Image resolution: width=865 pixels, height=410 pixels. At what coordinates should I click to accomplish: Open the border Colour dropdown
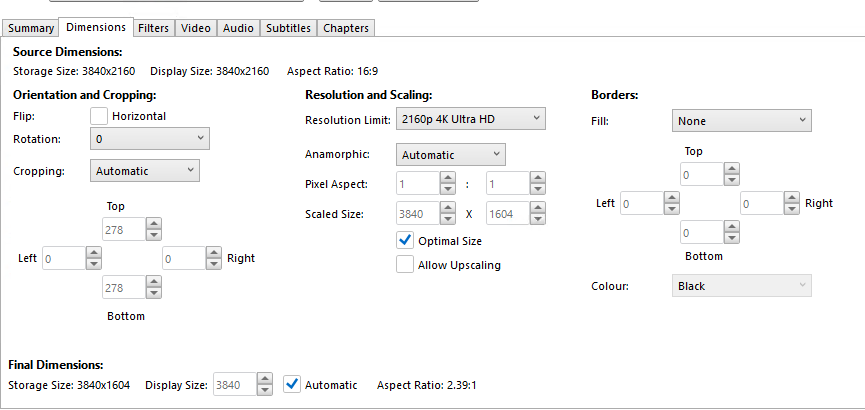(x=741, y=286)
